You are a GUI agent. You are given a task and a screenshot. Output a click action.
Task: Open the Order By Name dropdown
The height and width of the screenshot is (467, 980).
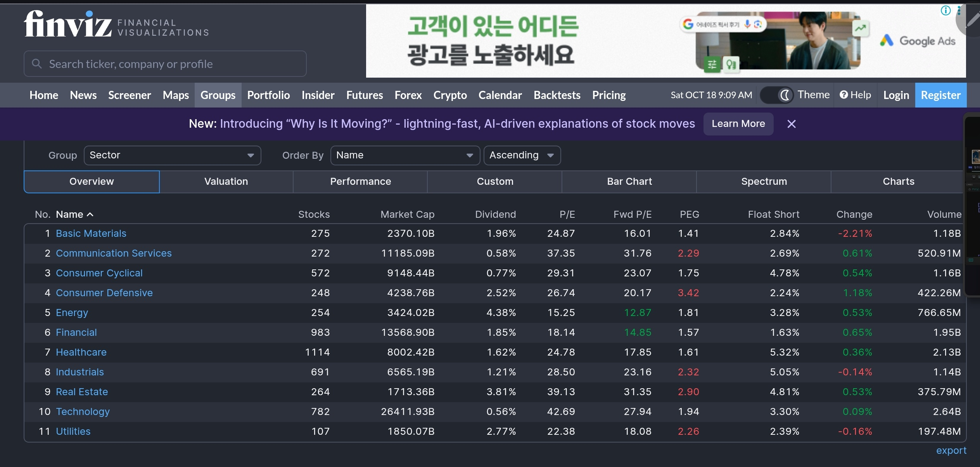405,155
